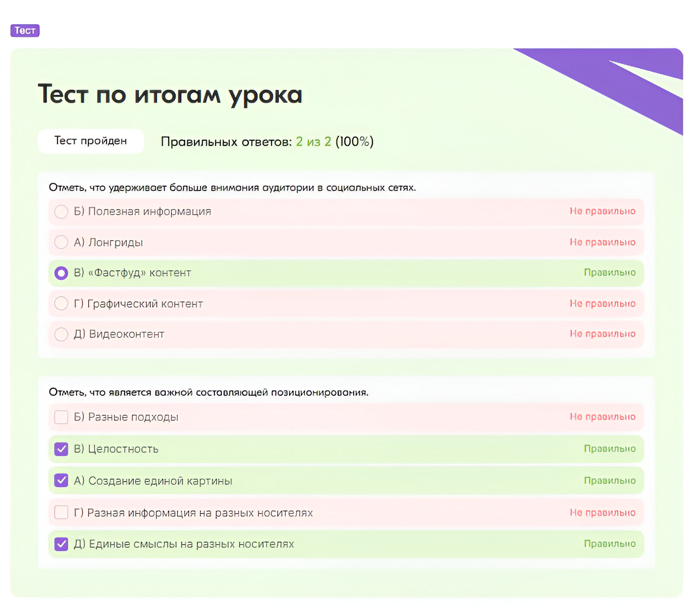Image resolution: width=690 pixels, height=616 pixels.
Task: Click the 'Тест по итогам урока' heading
Action: tap(170, 95)
